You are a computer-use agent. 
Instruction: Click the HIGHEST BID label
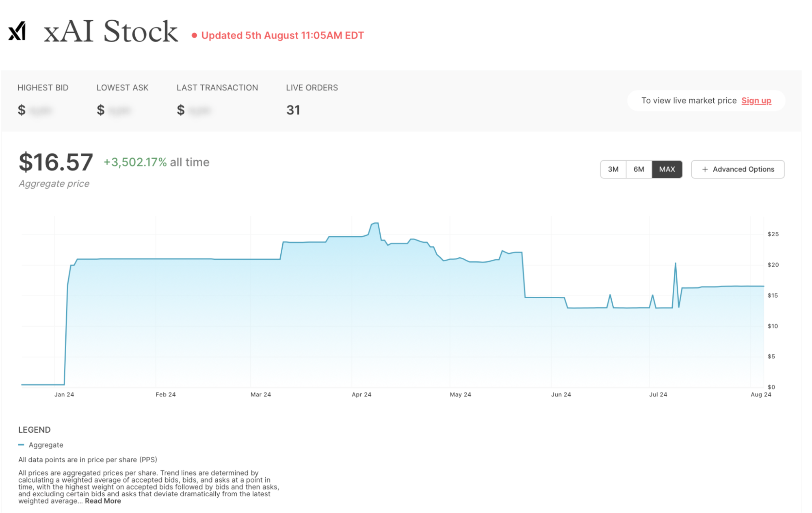[43, 88]
